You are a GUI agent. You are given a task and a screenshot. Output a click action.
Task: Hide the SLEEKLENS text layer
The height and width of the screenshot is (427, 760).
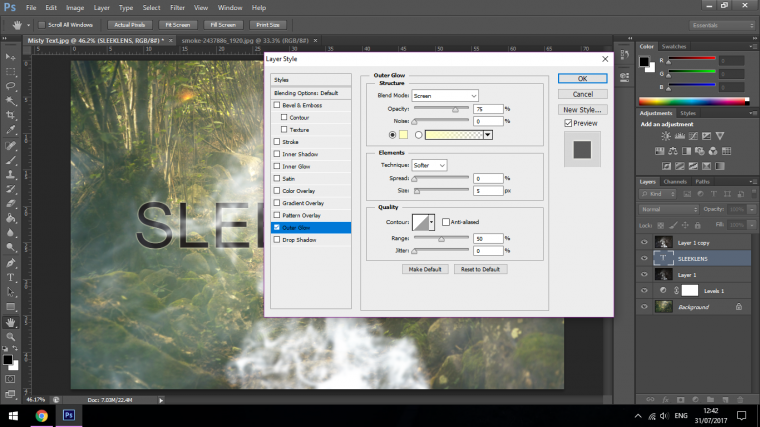click(x=644, y=258)
